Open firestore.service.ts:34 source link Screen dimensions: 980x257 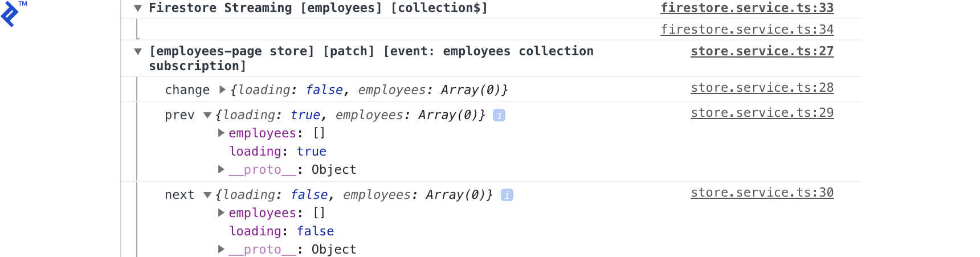pos(746,30)
